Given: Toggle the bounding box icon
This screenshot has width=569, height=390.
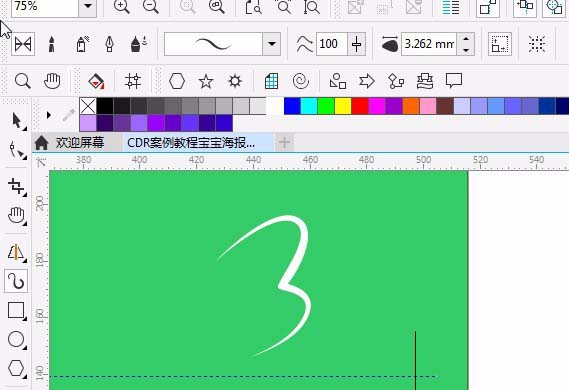Looking at the screenshot, I should click(537, 44).
